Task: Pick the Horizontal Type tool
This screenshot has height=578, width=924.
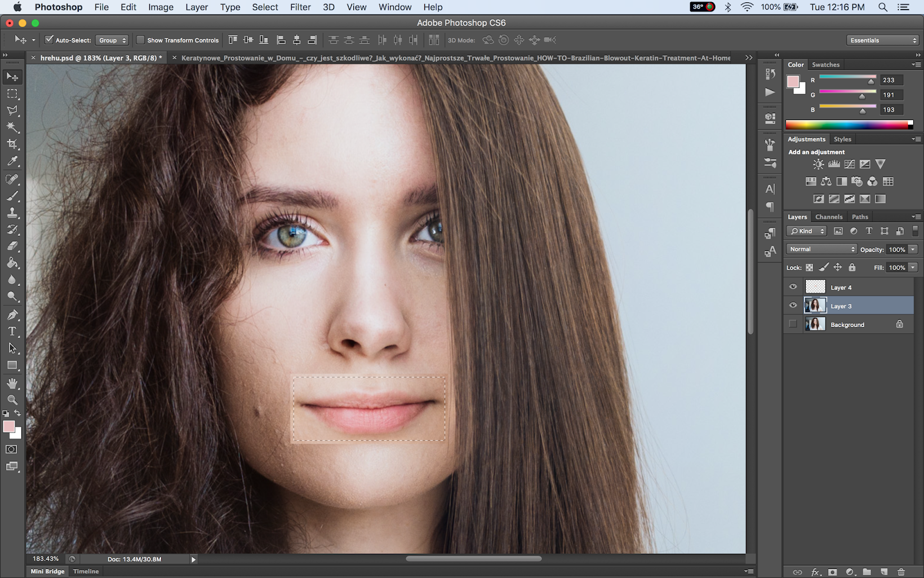Action: 12,332
